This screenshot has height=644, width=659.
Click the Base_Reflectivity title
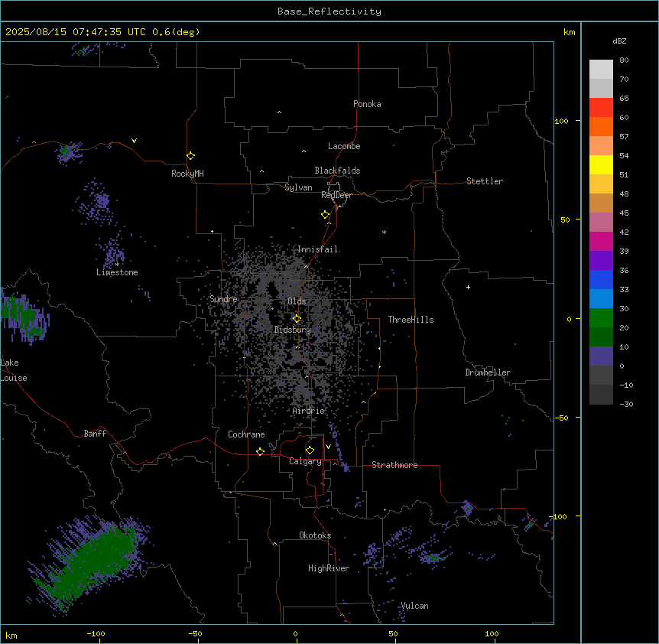[x=329, y=11]
